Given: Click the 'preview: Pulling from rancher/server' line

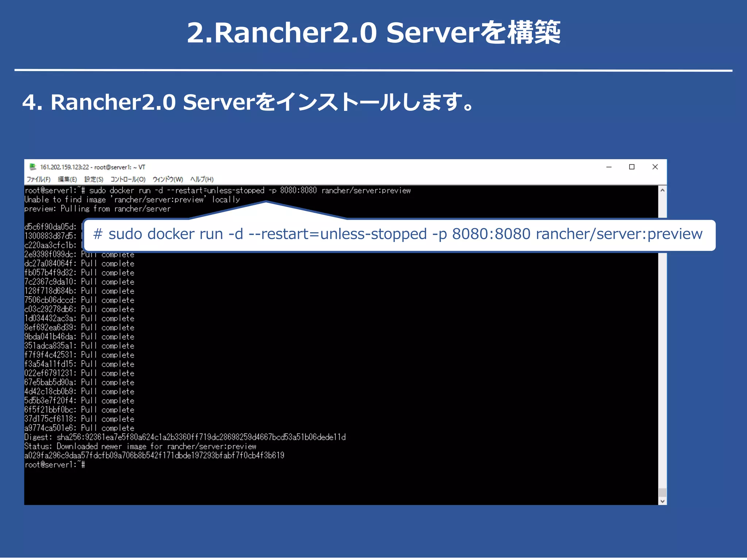Looking at the screenshot, I should (97, 209).
